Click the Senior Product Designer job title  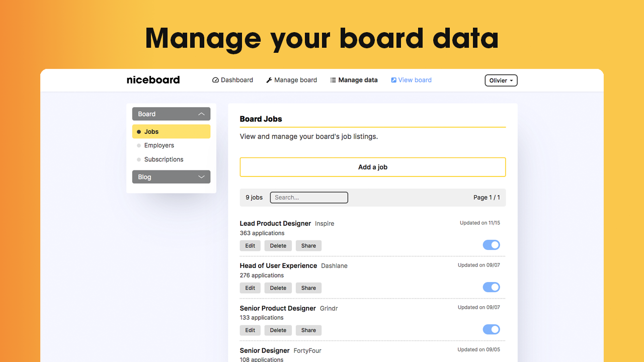click(278, 308)
